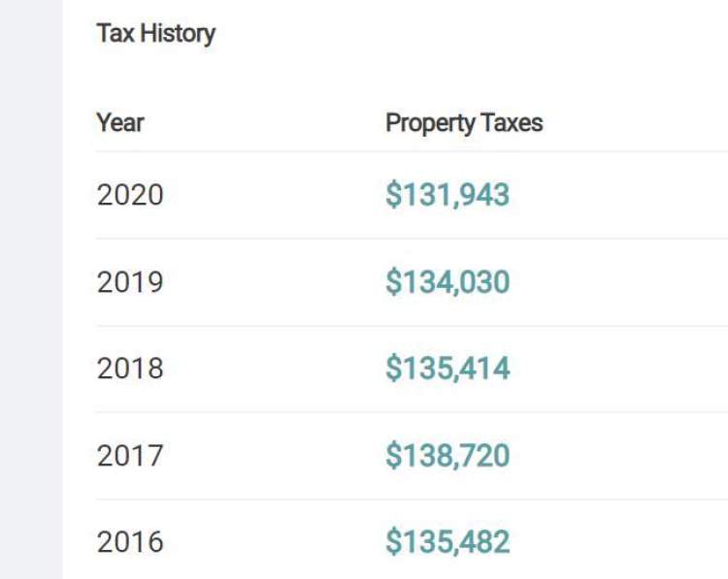Click the dollar sign of the 2019 tax amount
Image resolution: width=728 pixels, height=579 pixels.
click(x=393, y=282)
